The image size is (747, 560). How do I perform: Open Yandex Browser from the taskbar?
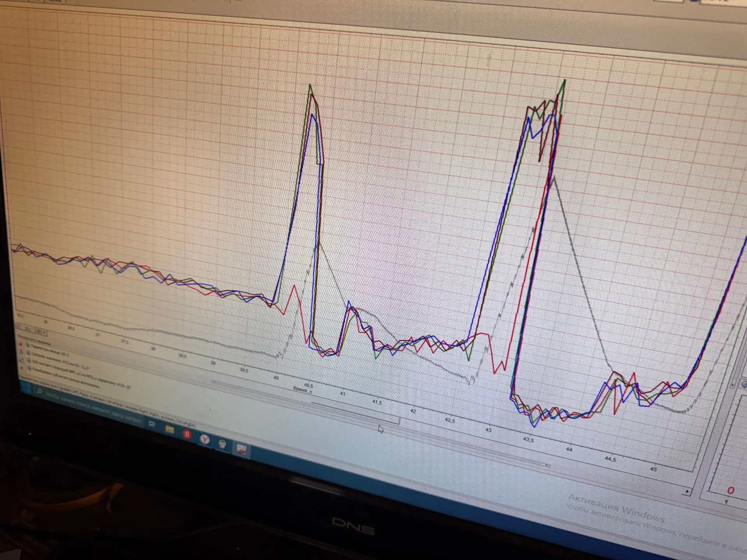pos(205,439)
